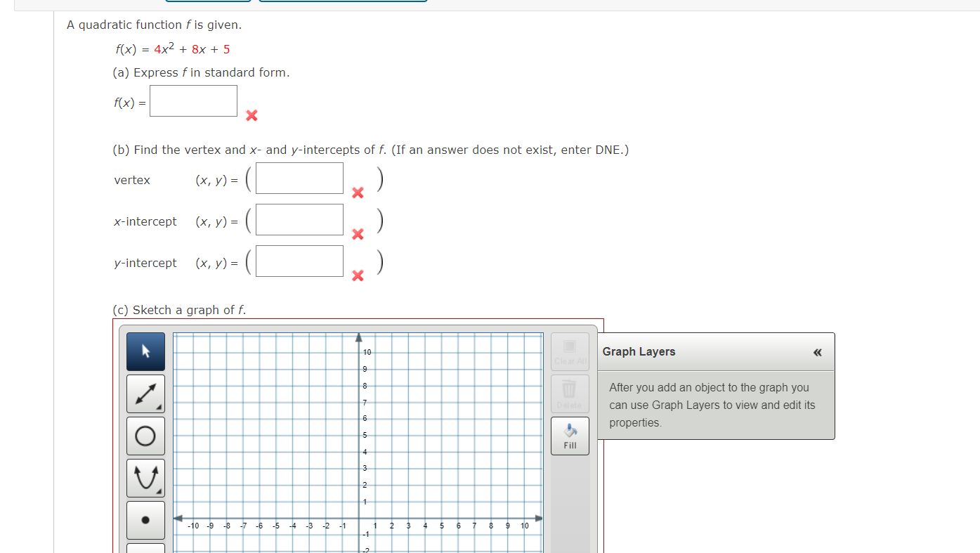980x553 pixels.
Task: Click the vertex answer box
Action: pos(299,178)
